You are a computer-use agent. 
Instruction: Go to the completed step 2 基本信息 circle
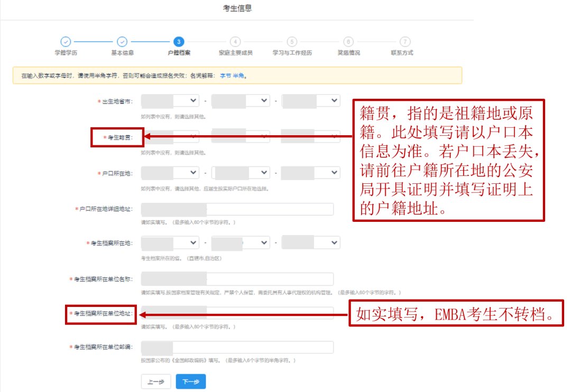[122, 42]
